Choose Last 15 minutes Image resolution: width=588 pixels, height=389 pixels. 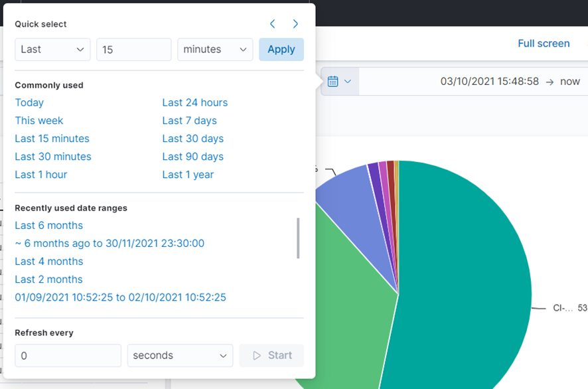[52, 139]
